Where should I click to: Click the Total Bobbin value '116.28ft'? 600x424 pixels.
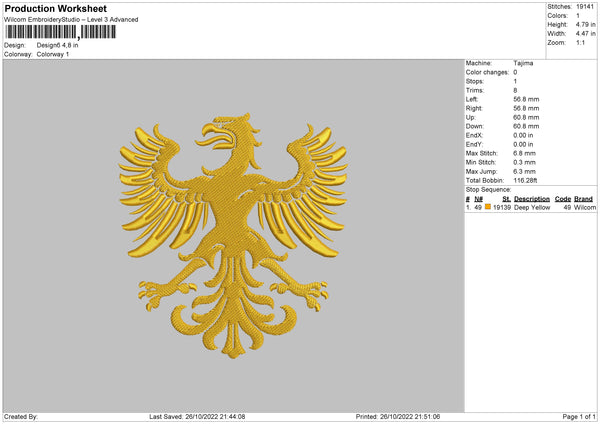[x=525, y=181]
